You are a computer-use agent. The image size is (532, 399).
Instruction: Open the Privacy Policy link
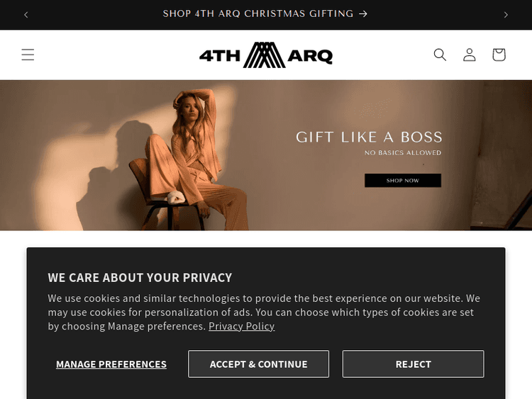(x=242, y=326)
